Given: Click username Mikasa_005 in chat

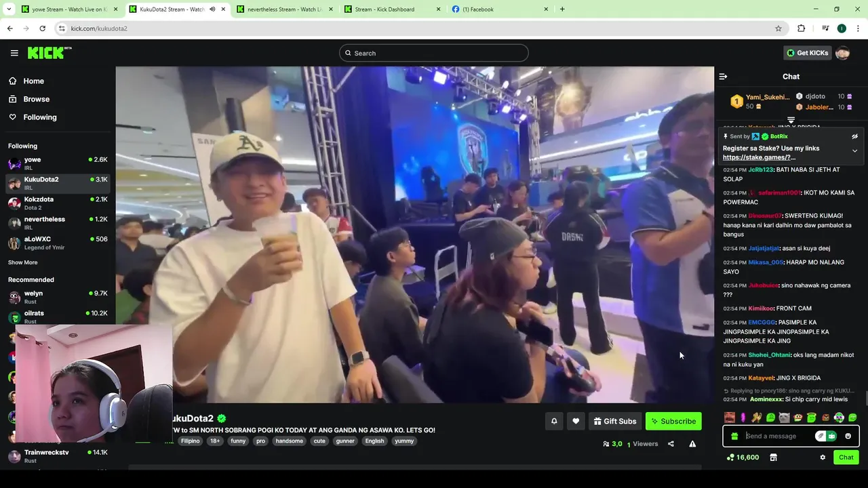Looking at the screenshot, I should 766,262.
